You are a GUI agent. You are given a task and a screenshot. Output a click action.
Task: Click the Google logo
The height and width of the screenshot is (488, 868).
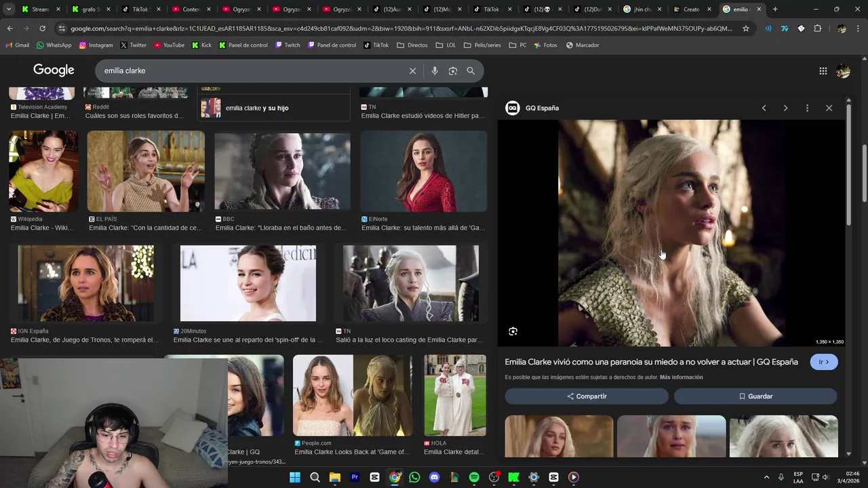coord(54,70)
